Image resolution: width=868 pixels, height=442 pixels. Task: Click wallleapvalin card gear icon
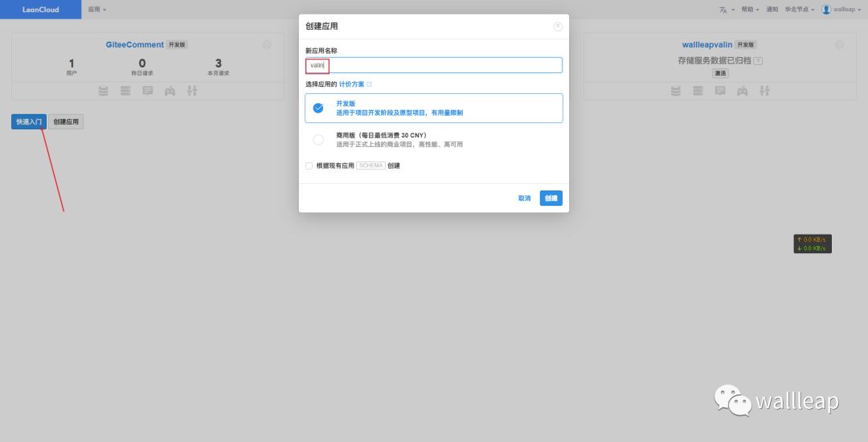coord(839,44)
